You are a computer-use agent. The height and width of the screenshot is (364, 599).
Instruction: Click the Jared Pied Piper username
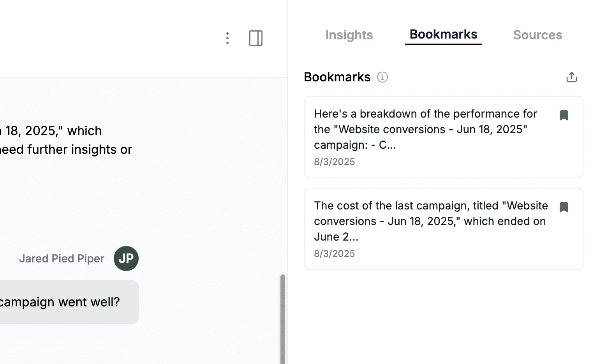pos(62,259)
